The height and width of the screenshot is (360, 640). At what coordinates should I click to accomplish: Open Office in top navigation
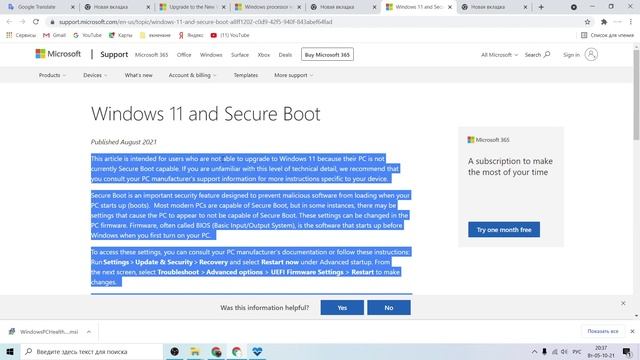click(x=184, y=55)
